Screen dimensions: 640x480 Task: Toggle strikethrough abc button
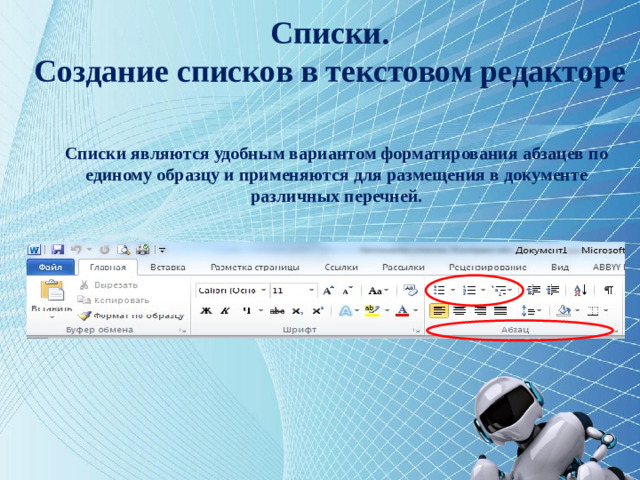(x=277, y=311)
